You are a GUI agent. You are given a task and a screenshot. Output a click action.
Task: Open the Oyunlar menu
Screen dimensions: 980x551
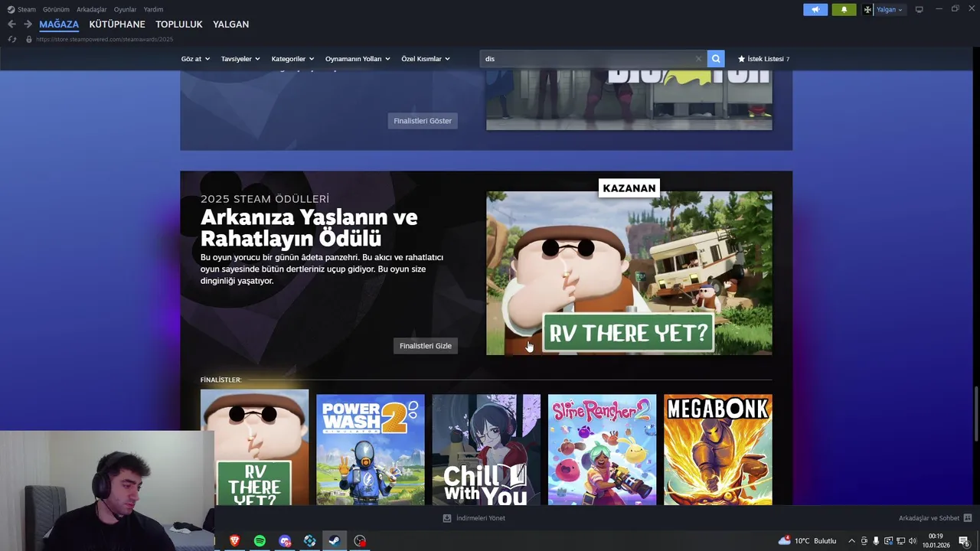click(125, 9)
